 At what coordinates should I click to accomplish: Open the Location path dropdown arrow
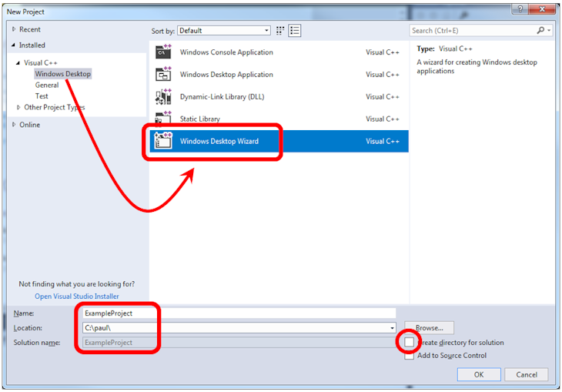[392, 328]
